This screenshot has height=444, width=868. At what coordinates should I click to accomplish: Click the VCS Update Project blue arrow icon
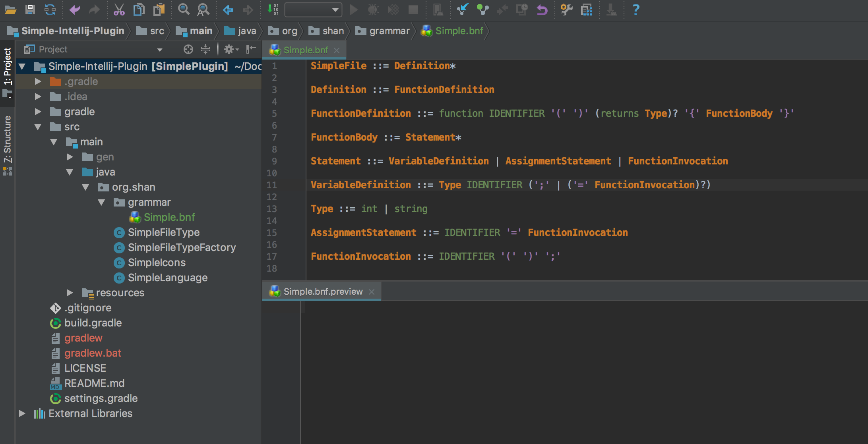(x=463, y=10)
